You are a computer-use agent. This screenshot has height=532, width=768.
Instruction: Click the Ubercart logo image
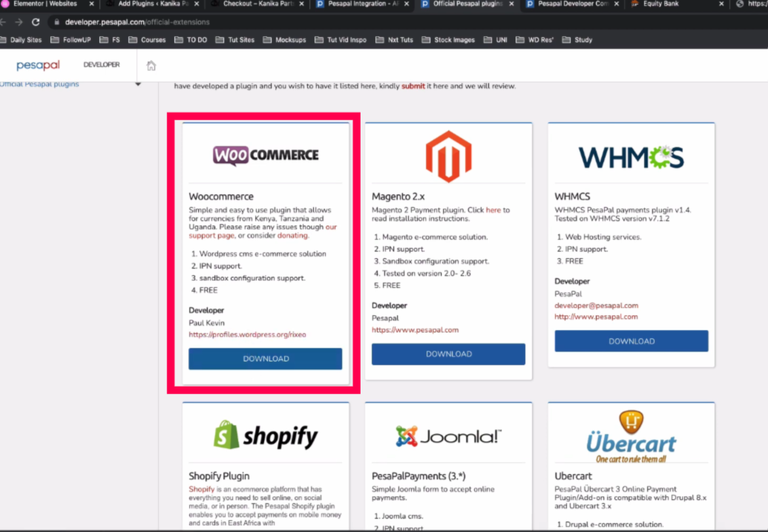(631, 437)
